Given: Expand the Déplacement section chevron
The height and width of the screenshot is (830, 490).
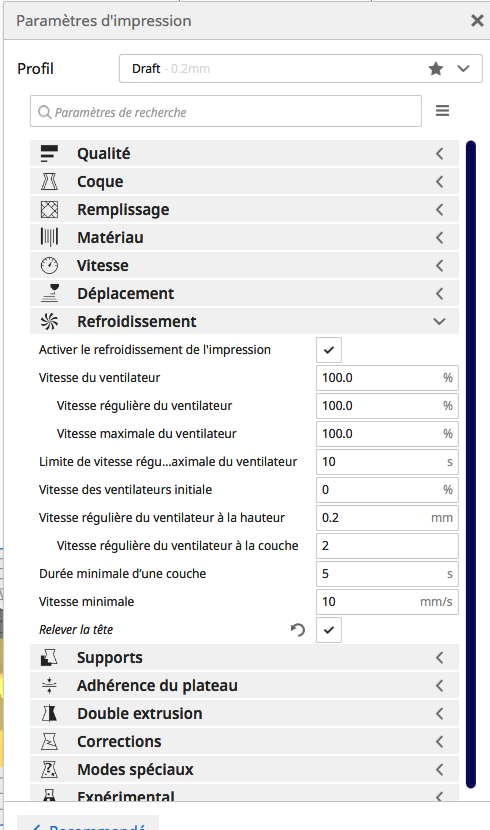Looking at the screenshot, I should click(x=440, y=294).
